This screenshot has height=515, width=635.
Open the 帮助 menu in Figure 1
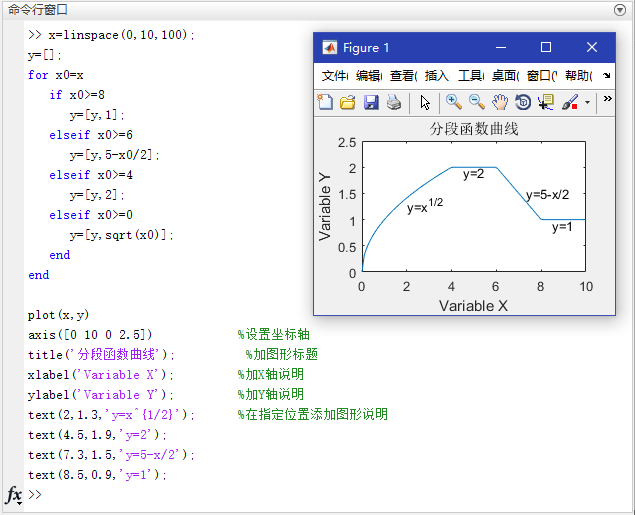pos(579,75)
